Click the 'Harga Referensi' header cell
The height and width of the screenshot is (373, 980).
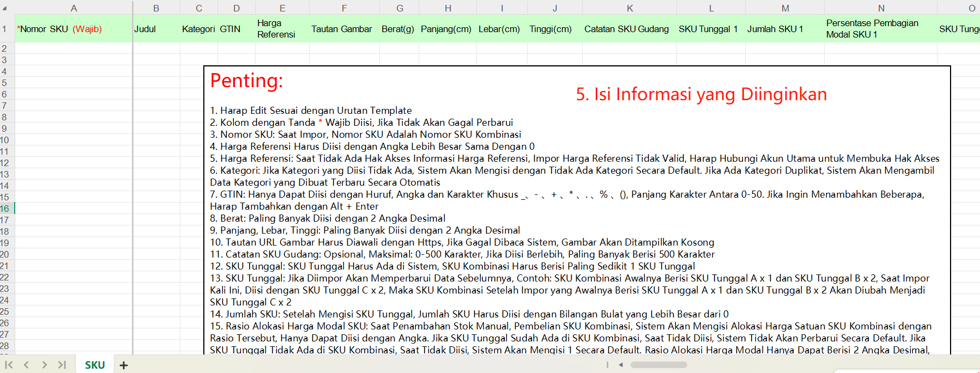pyautogui.click(x=282, y=29)
